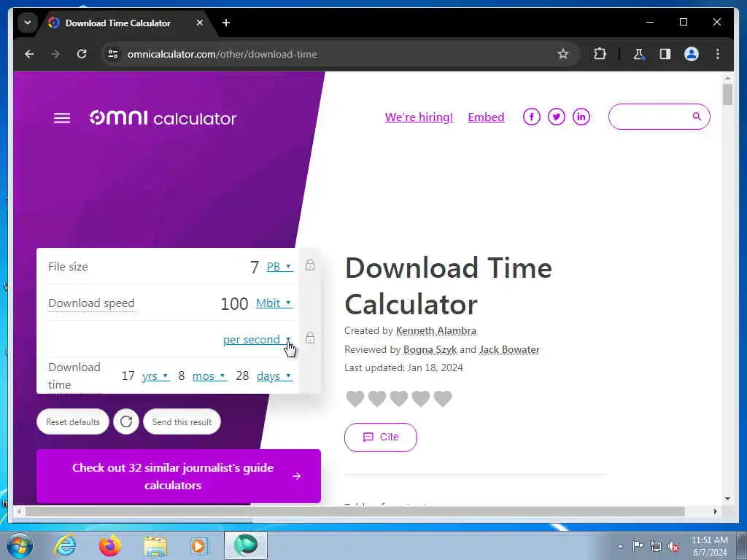
Task: Open the yrs unit dropdown
Action: [156, 376]
